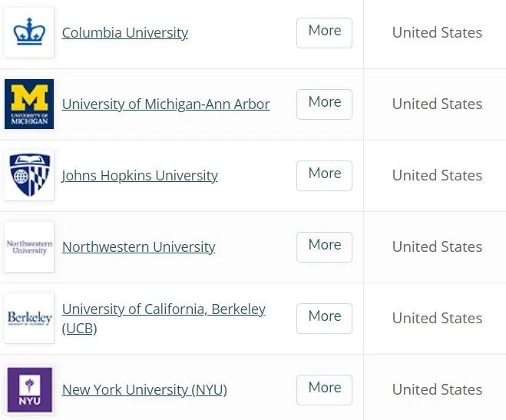Open the University of California, Berkeley link

pos(164,309)
